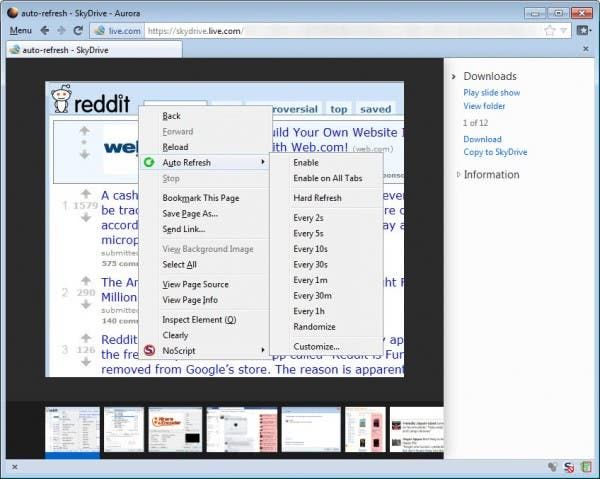This screenshot has width=600, height=479.
Task: Select Every 2s refresh interval
Action: 308,218
